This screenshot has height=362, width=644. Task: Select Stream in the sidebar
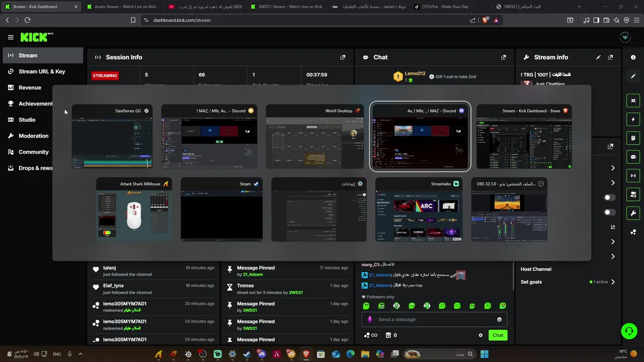click(x=43, y=55)
